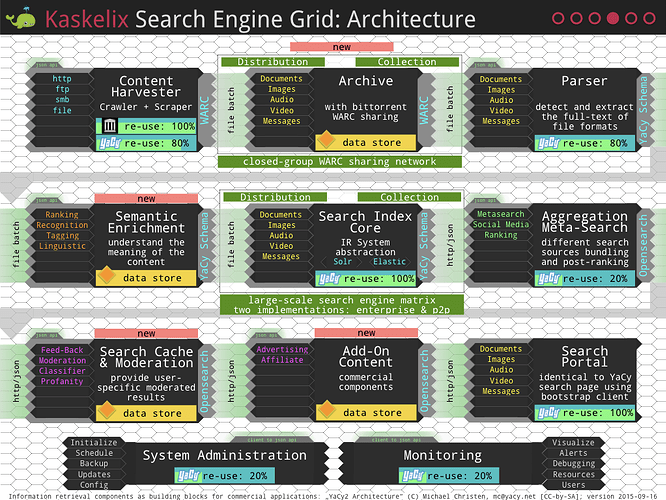Click 'Feed-Back' in the Search Cache list
This screenshot has width=666, height=500.
tap(62, 350)
